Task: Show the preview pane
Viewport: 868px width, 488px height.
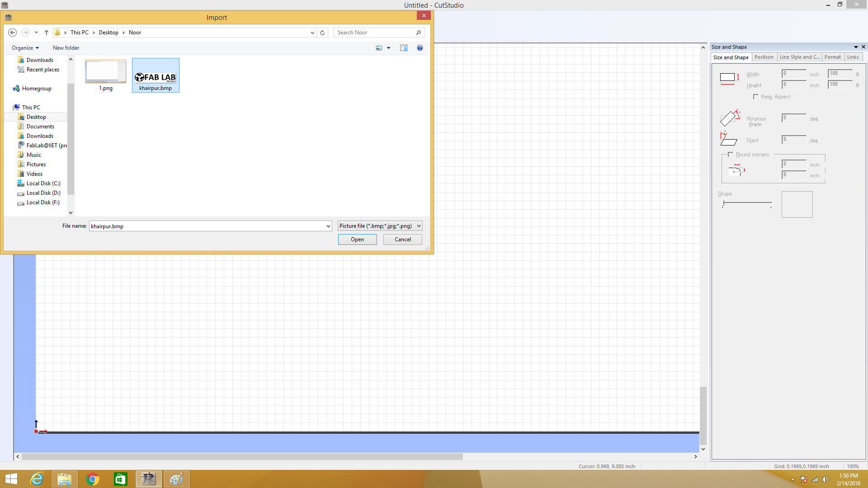Action: pos(404,48)
